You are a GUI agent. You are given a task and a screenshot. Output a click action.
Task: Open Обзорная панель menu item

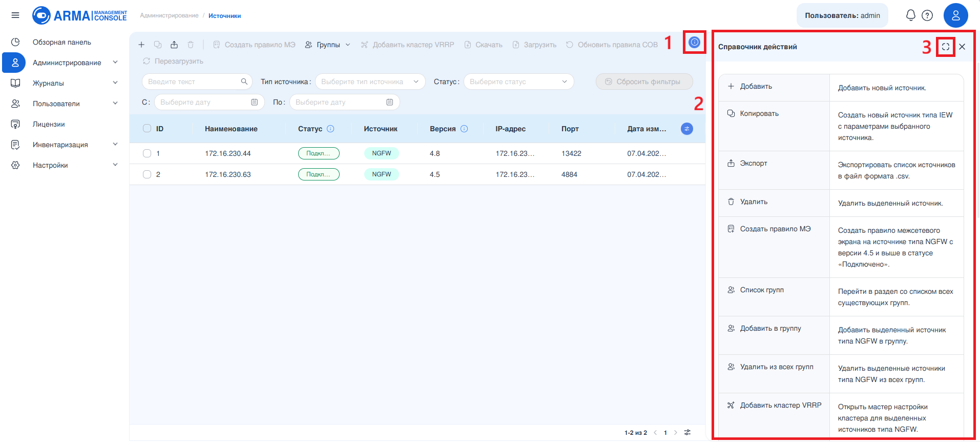[62, 42]
